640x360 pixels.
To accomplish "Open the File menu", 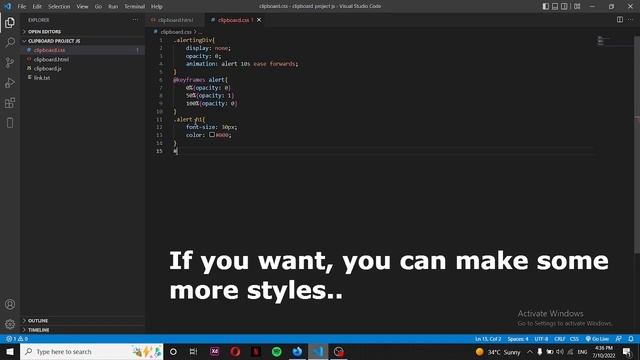I will (22, 7).
